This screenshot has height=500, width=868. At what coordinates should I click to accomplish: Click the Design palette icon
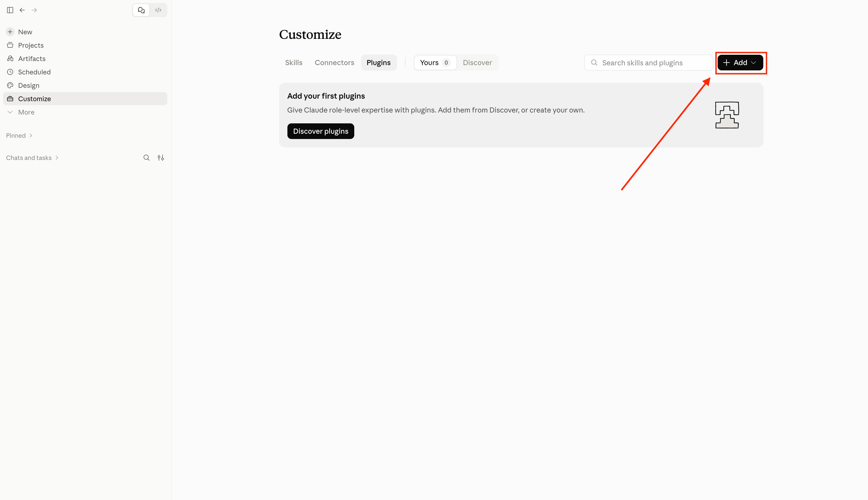pyautogui.click(x=10, y=86)
